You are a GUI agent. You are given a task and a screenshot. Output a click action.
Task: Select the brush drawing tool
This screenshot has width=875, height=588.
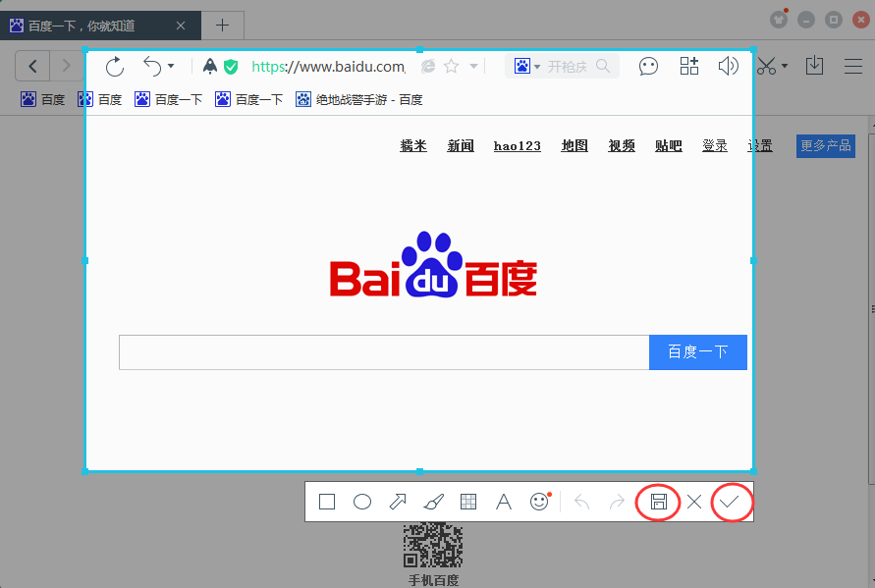[x=433, y=502]
